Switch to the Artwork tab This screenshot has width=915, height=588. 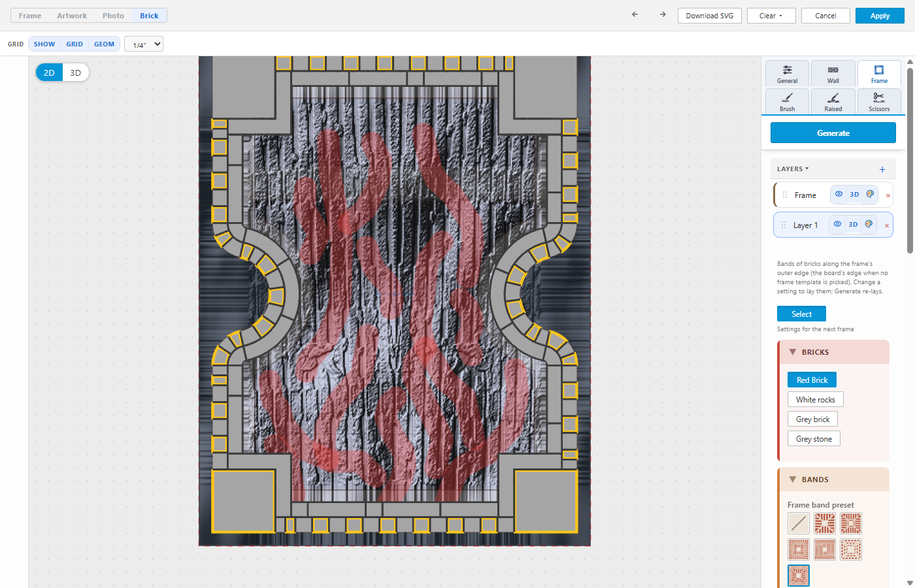click(x=72, y=16)
